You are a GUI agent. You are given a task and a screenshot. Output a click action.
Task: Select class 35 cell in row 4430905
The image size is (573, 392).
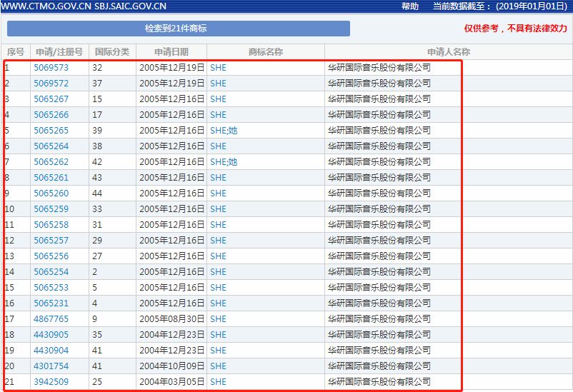(97, 335)
